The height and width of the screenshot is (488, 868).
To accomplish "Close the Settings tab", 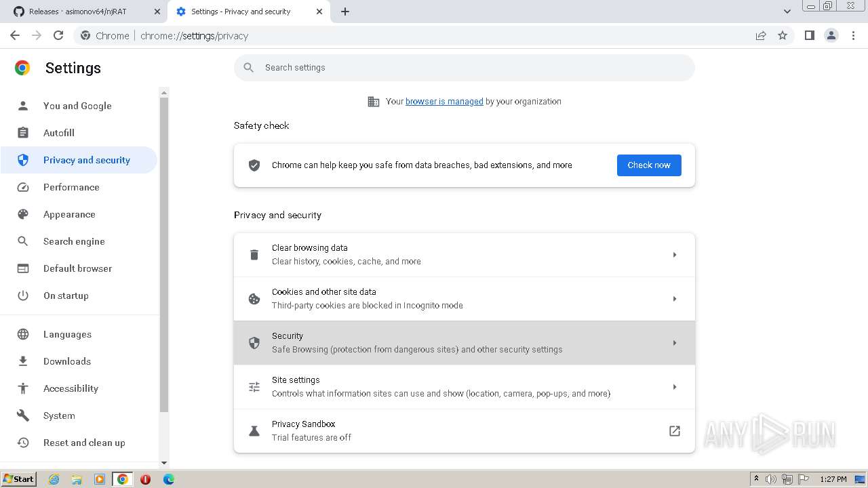I will [320, 12].
